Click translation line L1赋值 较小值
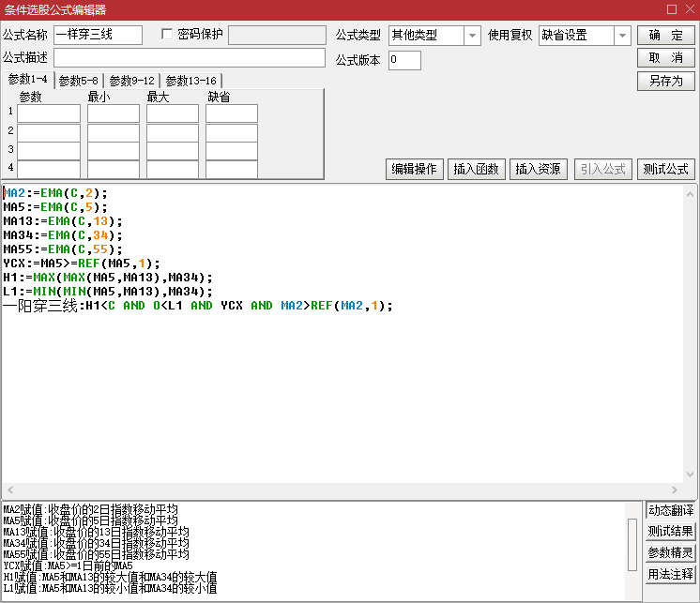Image resolution: width=700 pixels, height=603 pixels. (110, 588)
